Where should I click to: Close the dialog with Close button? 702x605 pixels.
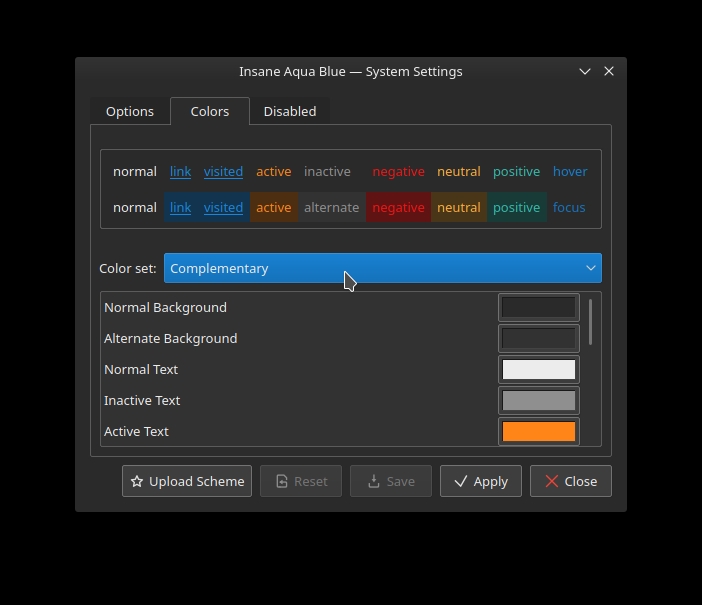(571, 481)
